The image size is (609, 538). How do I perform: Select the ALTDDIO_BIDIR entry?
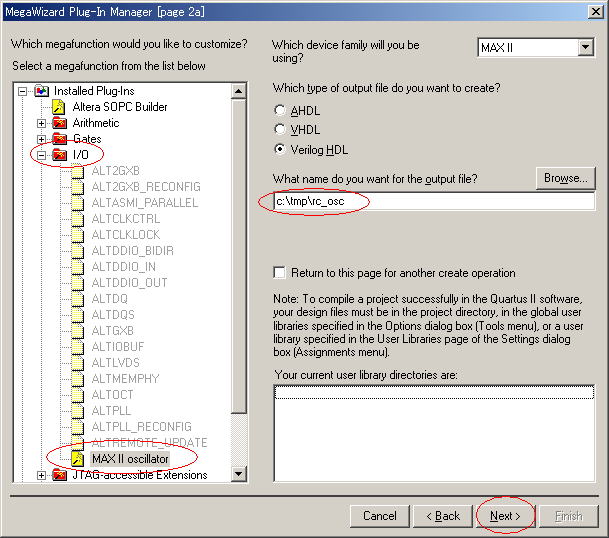[132, 251]
